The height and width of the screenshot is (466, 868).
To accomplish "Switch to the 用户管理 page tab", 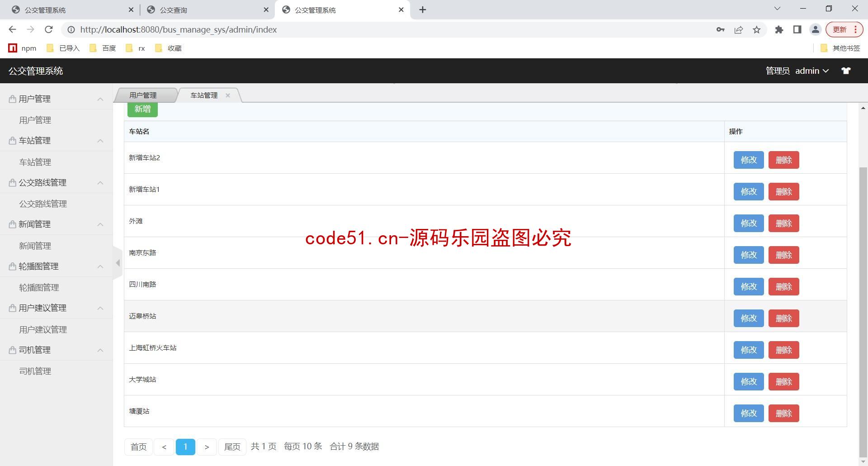I will pos(143,95).
